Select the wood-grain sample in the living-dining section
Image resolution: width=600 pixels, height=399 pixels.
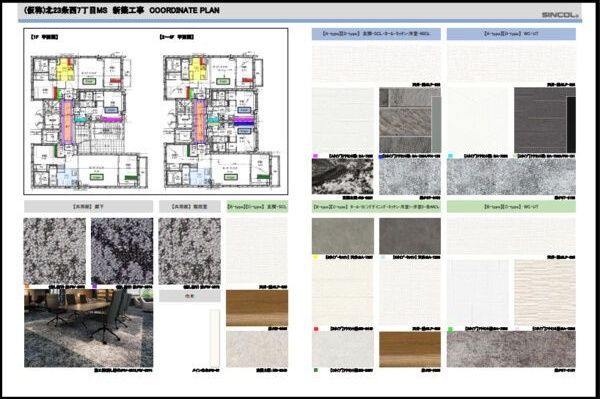pyautogui.click(x=410, y=349)
